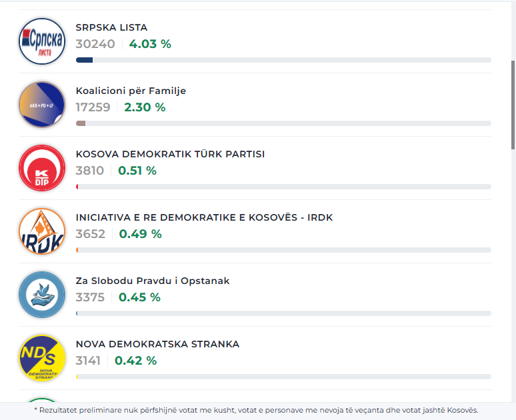Viewport: 516px width, 420px height.
Task: Select Koalicioni për Familje title
Action: click(x=131, y=91)
